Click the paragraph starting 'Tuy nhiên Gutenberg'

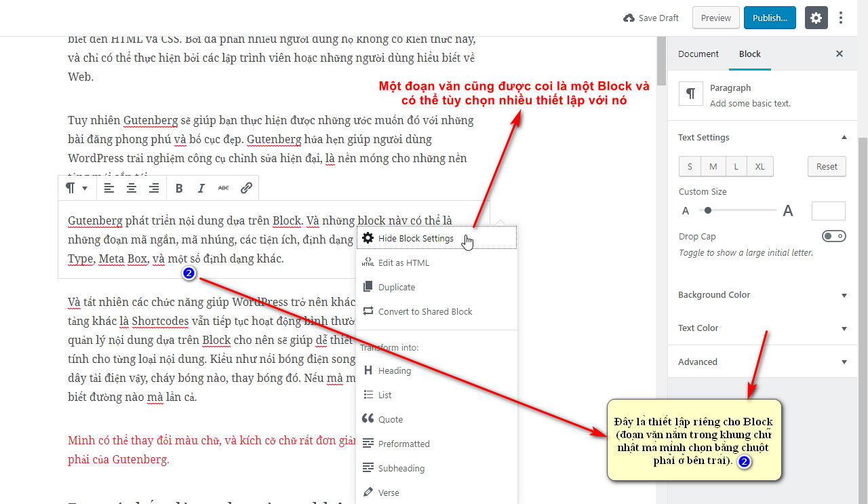(271, 149)
